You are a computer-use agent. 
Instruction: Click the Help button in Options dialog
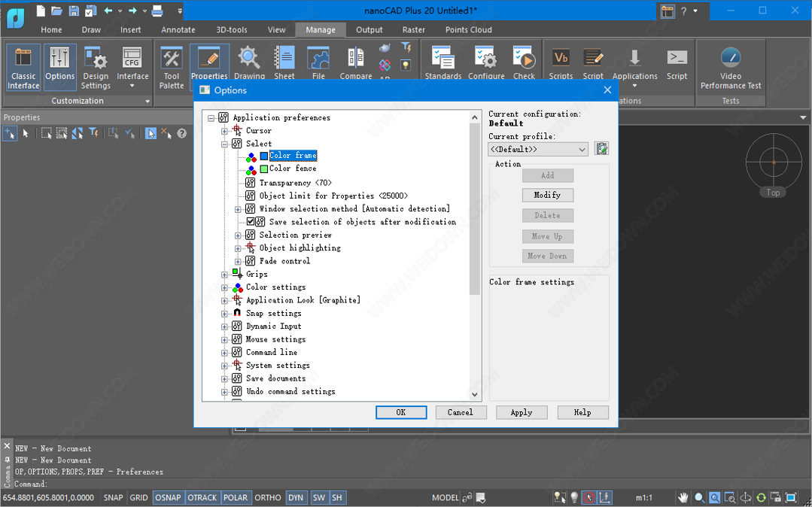point(582,412)
